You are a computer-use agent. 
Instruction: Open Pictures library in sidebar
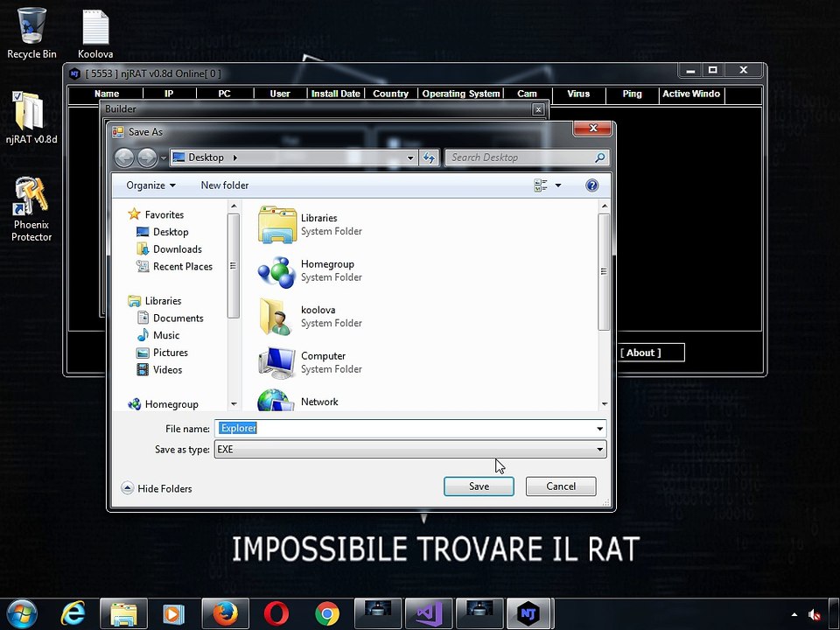[x=163, y=353]
